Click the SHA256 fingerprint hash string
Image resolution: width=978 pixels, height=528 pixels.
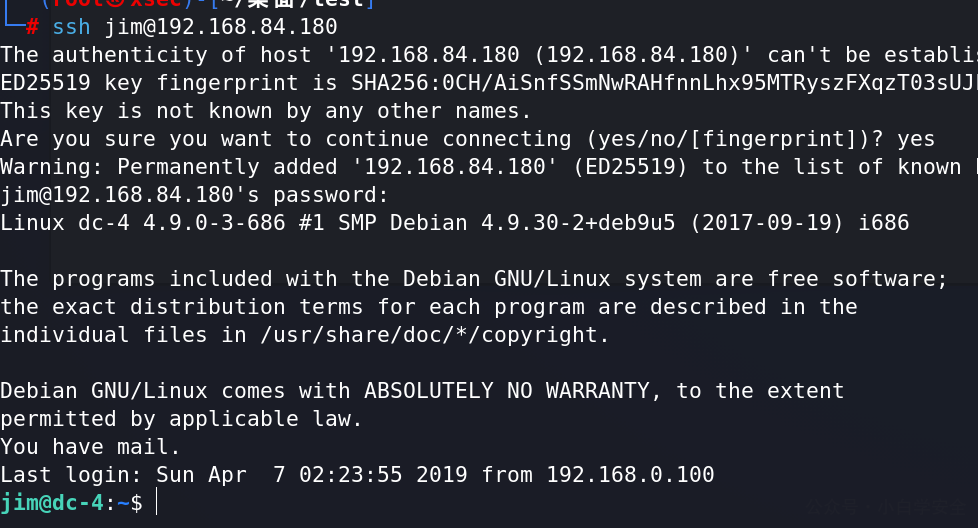point(664,83)
